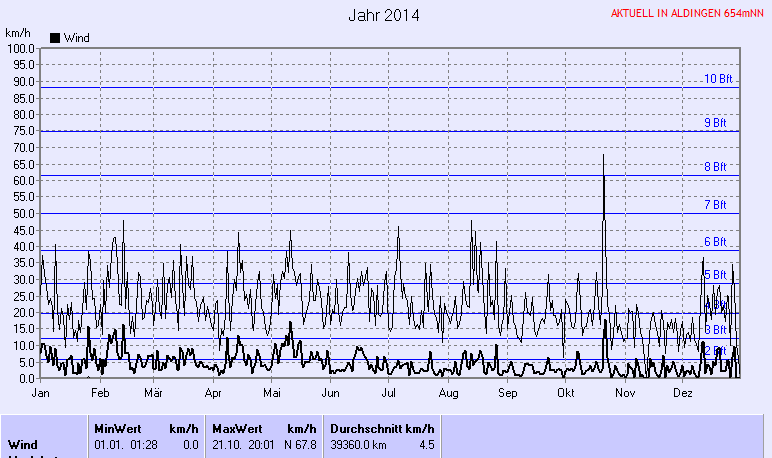This screenshot has height=458, width=772.
Task: Select the Okt label on the time axis
Action: (x=564, y=393)
